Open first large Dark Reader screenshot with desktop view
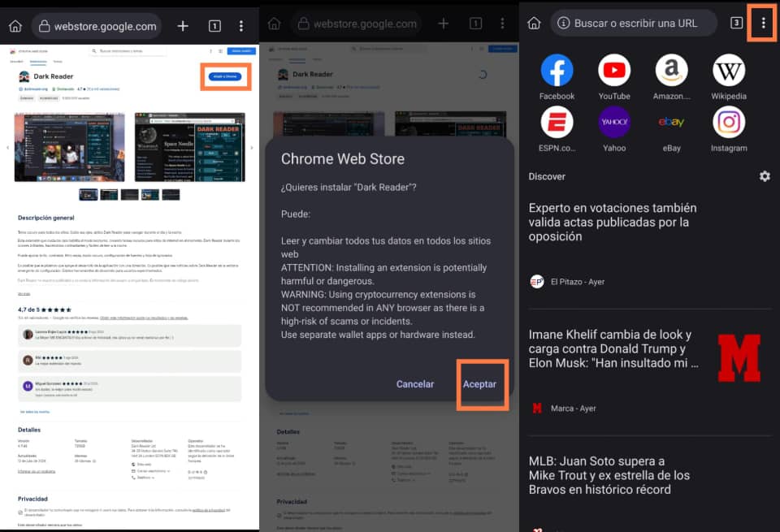Viewport: 780px width, 532px height. click(x=70, y=147)
